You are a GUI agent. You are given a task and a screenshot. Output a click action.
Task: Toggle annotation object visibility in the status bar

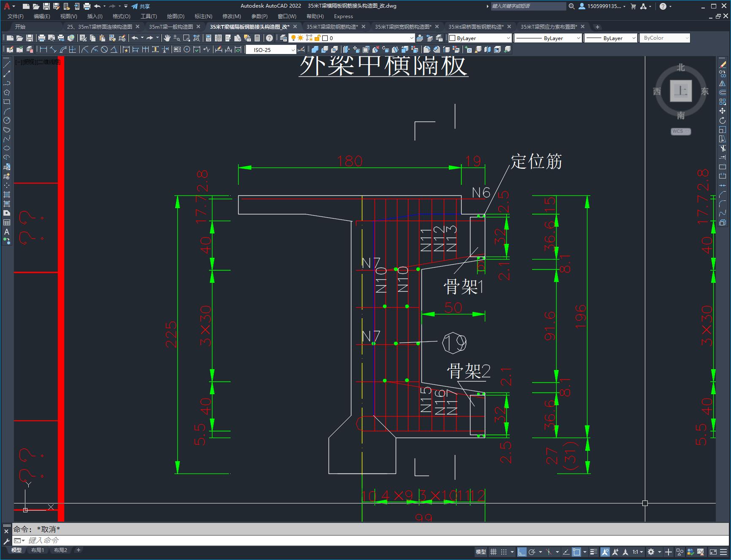click(605, 552)
